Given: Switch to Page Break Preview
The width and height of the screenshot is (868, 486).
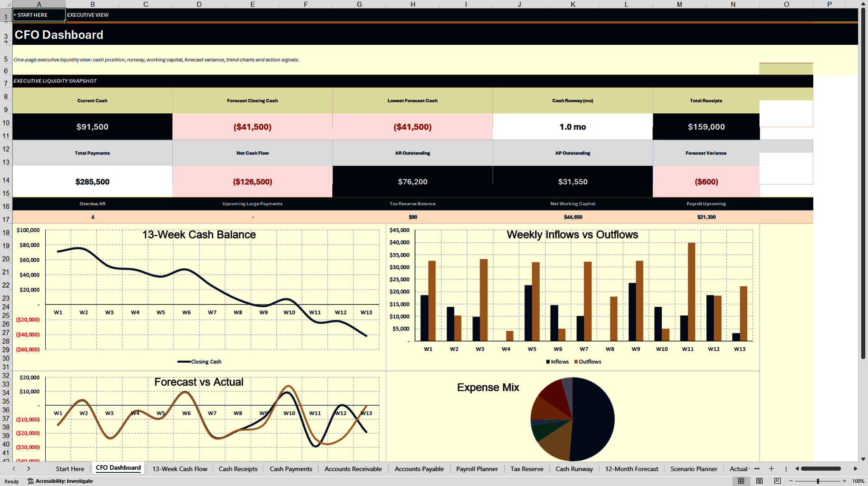Looking at the screenshot, I should coord(778,481).
